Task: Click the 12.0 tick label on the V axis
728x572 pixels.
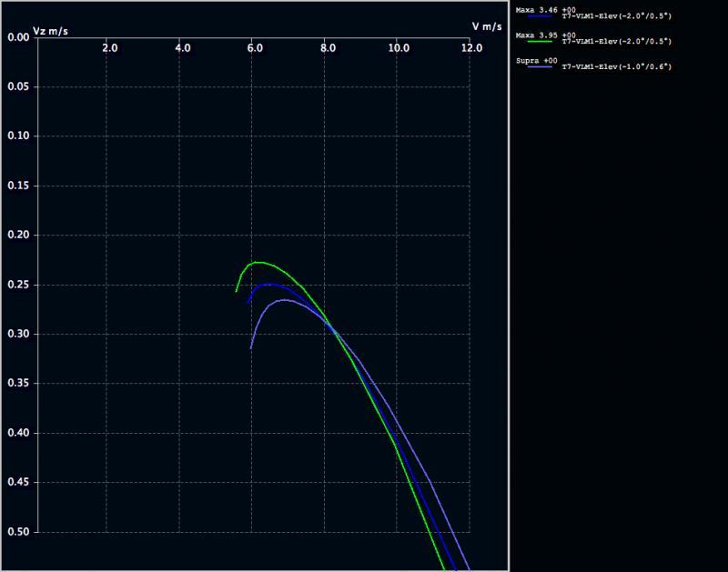Action: [x=470, y=47]
